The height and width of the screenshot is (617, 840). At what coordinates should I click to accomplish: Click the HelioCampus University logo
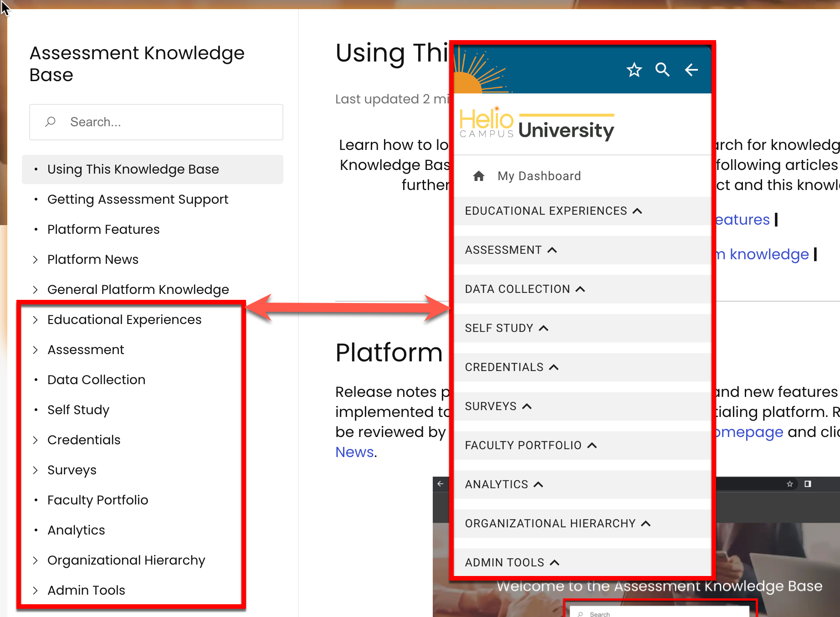(537, 124)
